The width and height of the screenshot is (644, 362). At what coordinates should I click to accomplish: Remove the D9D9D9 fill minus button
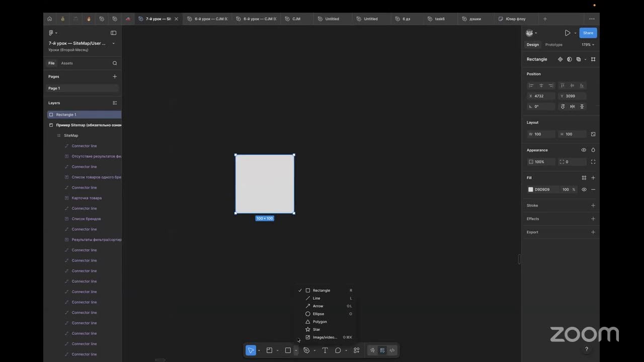[x=593, y=190]
